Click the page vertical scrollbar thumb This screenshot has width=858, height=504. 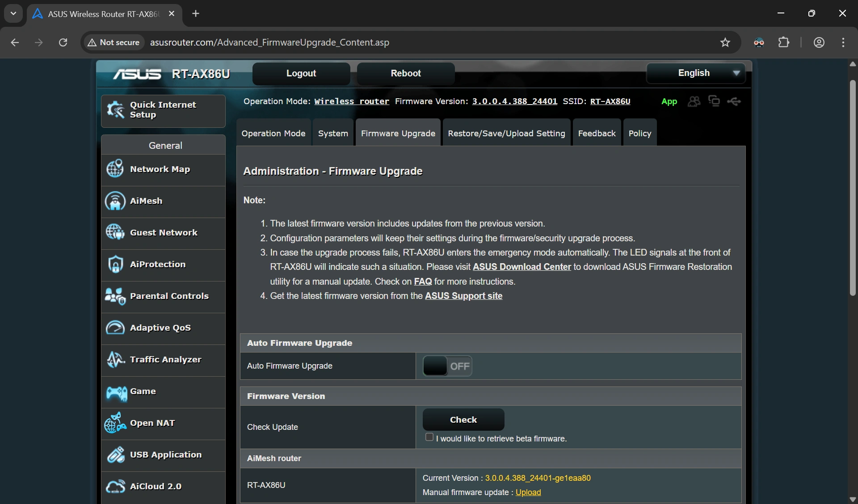tap(852, 188)
